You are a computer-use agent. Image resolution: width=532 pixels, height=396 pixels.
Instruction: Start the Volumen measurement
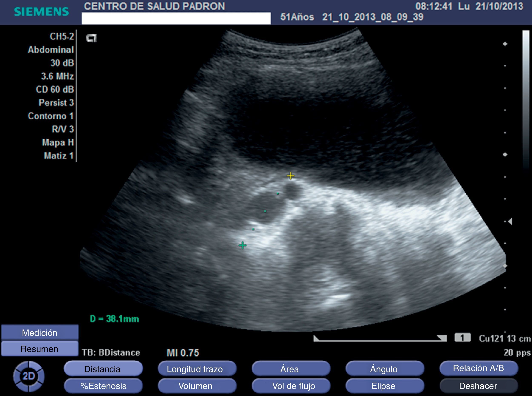pos(197,386)
